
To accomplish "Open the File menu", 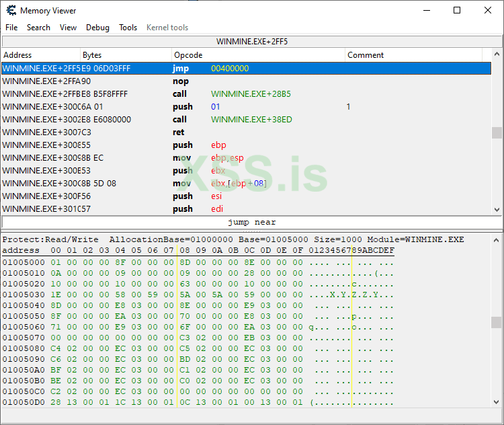I will tap(11, 28).
